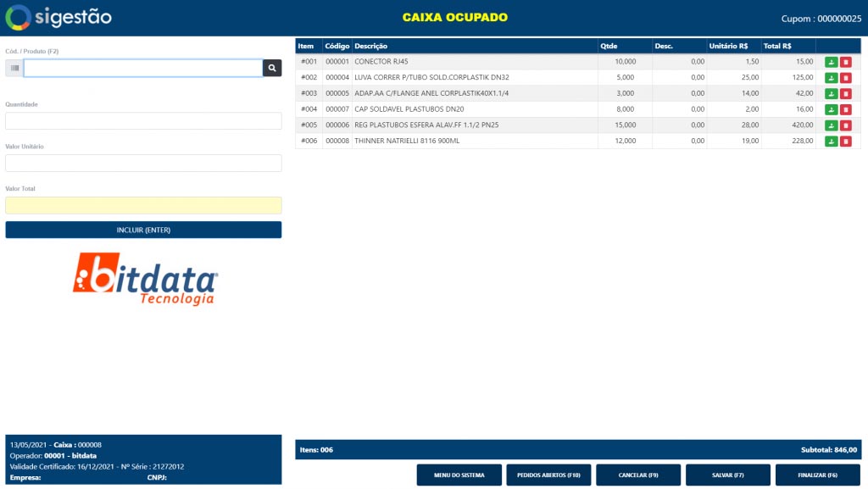This screenshot has height=489, width=868.
Task: Click the Incluir (ENTER) button
Action: click(143, 230)
